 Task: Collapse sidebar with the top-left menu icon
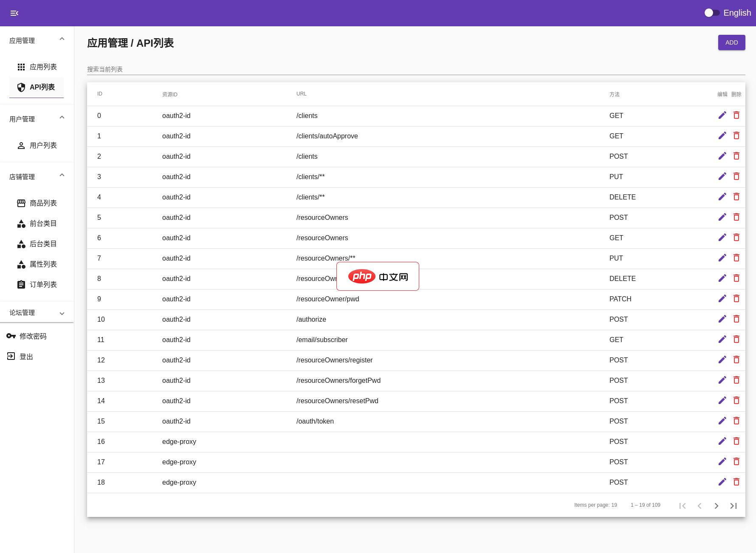coord(14,13)
